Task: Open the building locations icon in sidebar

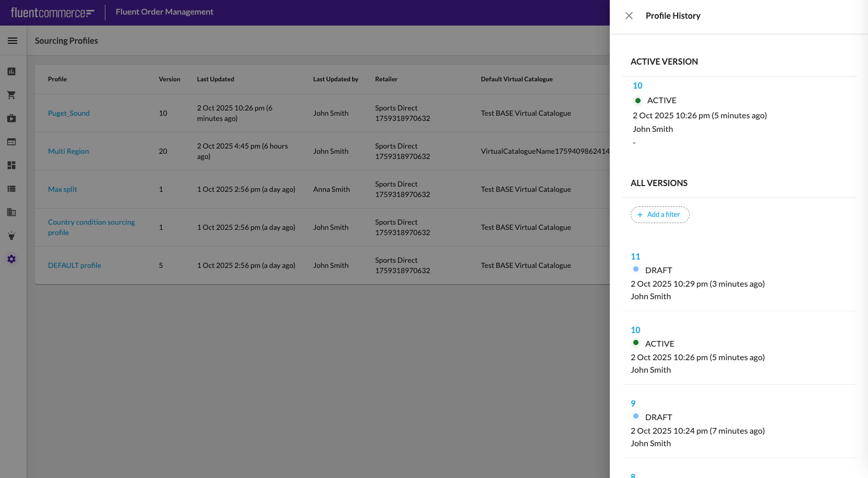Action: [11, 212]
